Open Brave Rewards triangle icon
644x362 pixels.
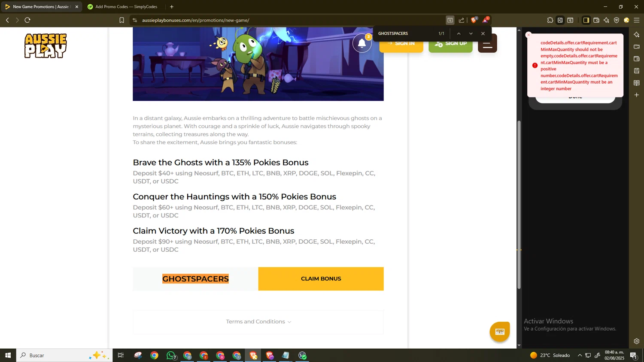coord(486,20)
